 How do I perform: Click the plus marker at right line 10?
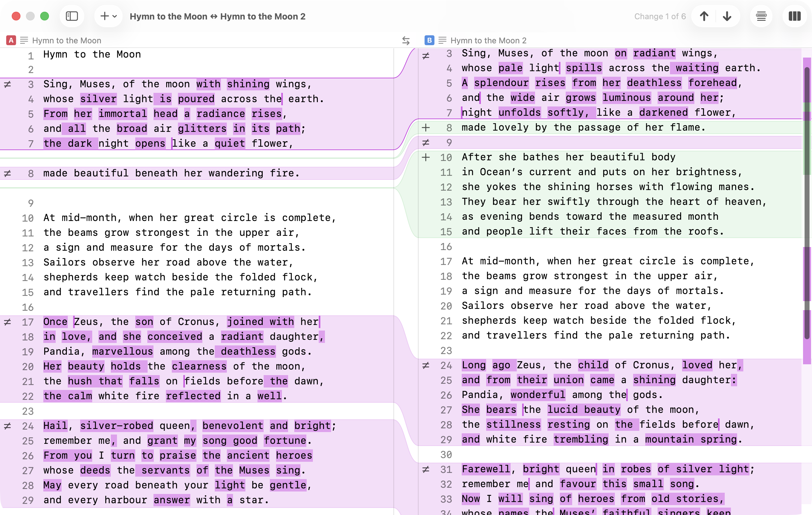(x=426, y=157)
